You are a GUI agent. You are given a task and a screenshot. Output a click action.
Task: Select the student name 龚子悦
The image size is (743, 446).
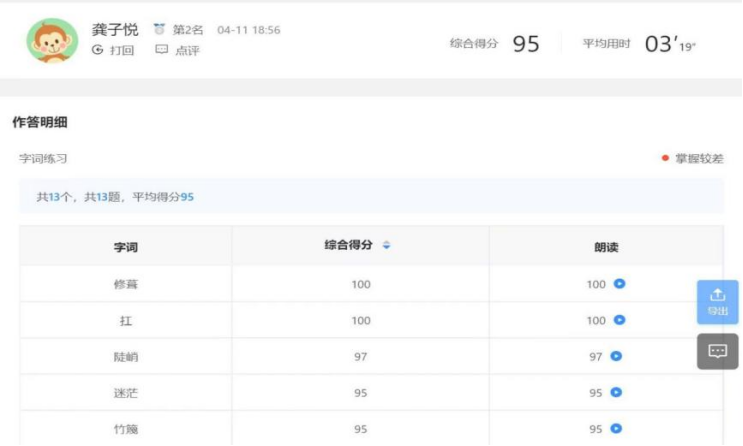pos(115,30)
